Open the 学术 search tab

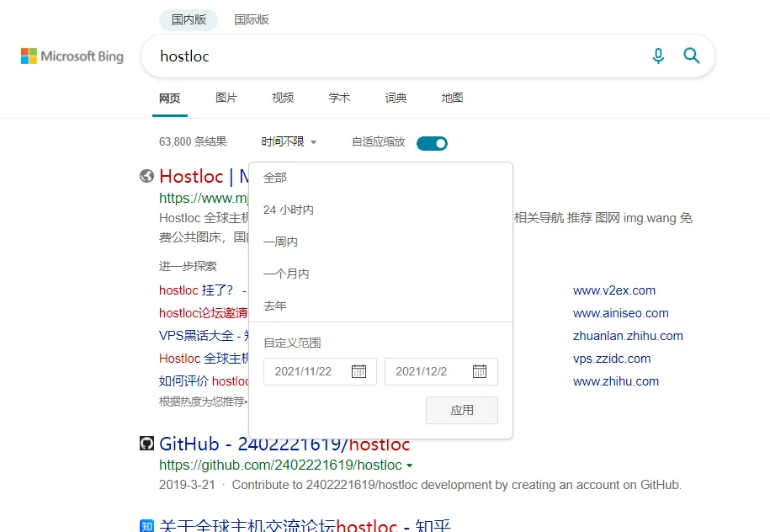pos(339,98)
